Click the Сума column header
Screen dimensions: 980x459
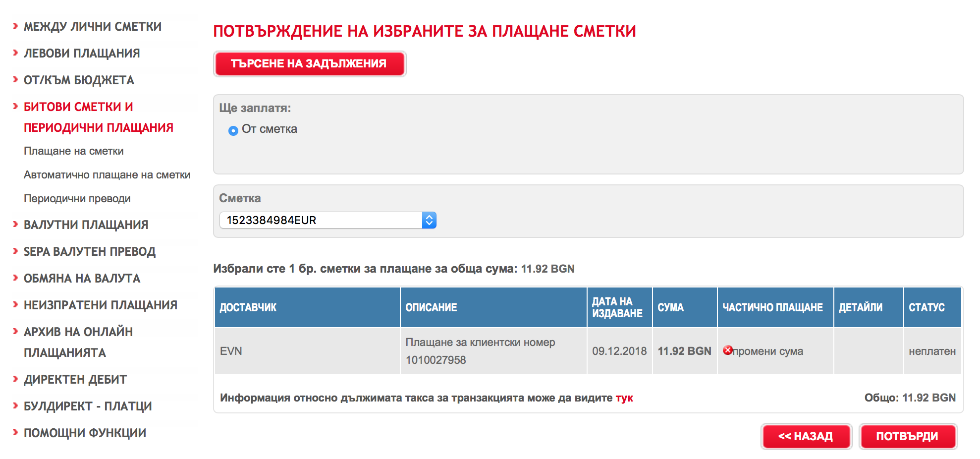[685, 307]
